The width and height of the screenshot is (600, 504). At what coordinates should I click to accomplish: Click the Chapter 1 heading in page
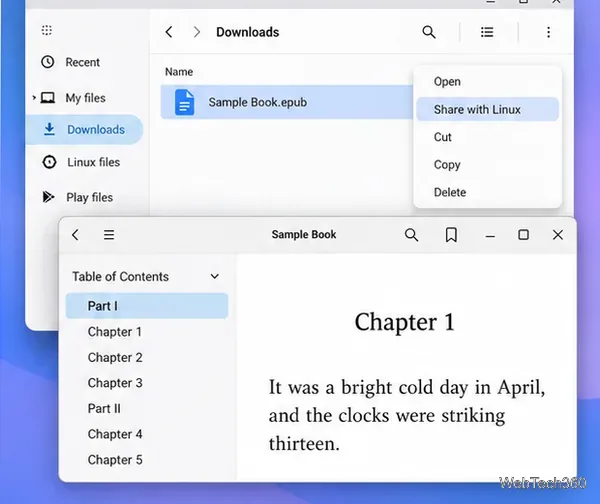(404, 322)
